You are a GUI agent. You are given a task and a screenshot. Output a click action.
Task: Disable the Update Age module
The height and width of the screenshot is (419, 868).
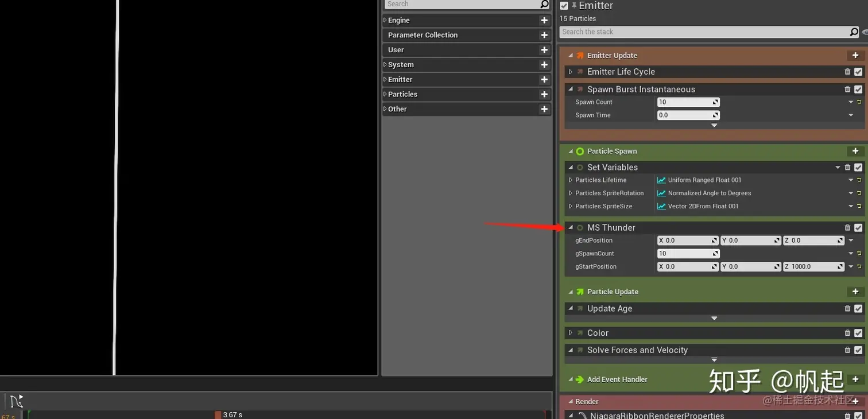click(x=858, y=309)
